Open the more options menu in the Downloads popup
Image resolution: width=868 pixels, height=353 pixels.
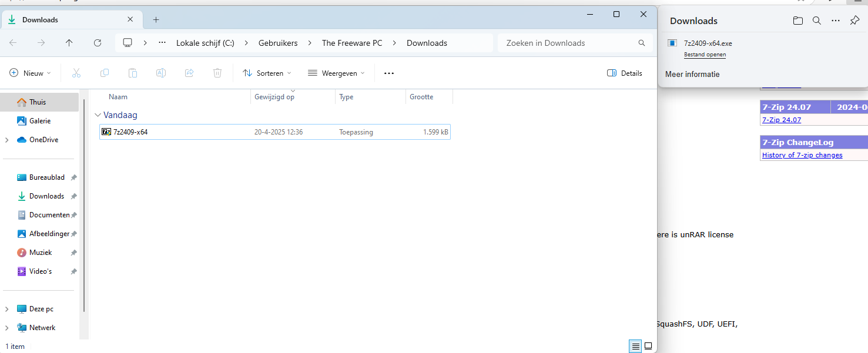(835, 20)
